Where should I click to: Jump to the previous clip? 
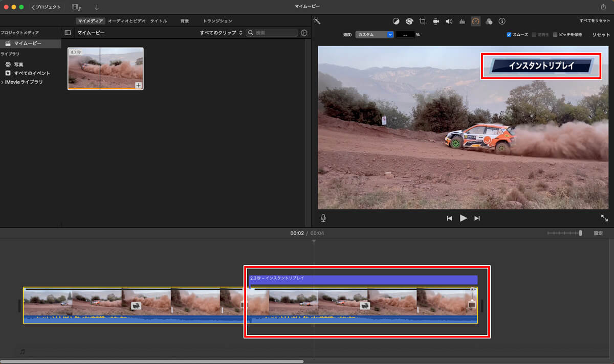coord(449,218)
